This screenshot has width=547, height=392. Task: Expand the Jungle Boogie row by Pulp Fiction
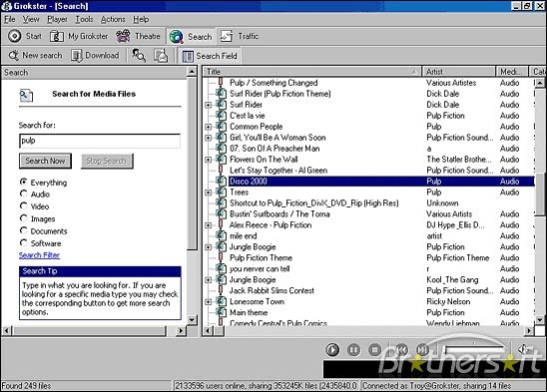coord(209,247)
